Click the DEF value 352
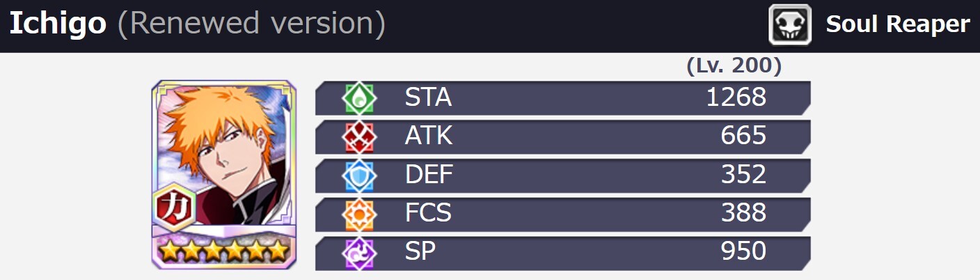Viewport: 980px width, 280px height. [x=744, y=175]
